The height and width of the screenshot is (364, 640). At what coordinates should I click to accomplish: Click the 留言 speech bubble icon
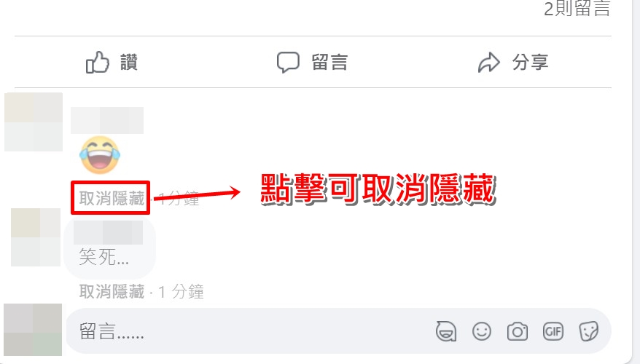pyautogui.click(x=288, y=63)
